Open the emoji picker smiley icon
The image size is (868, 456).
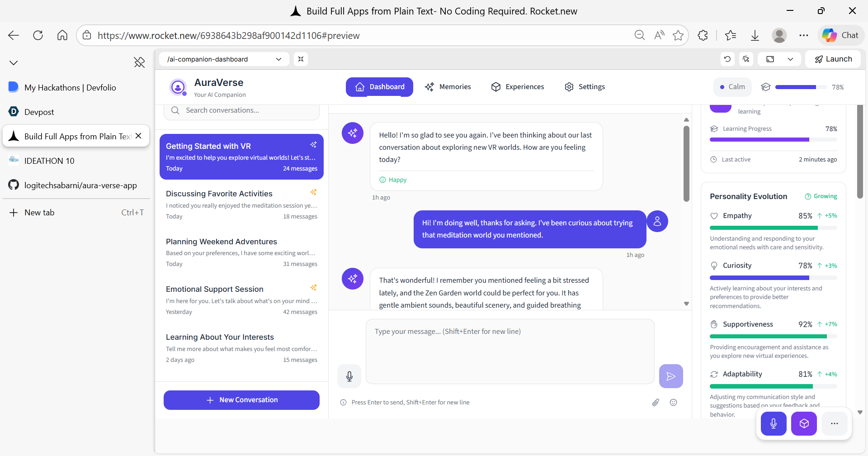pyautogui.click(x=674, y=402)
